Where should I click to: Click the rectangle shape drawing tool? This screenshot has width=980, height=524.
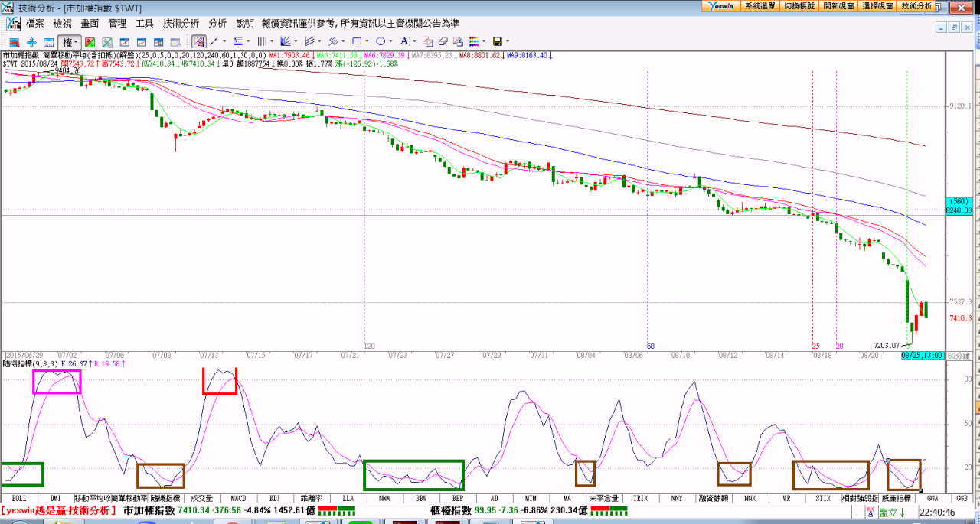pyautogui.click(x=356, y=41)
